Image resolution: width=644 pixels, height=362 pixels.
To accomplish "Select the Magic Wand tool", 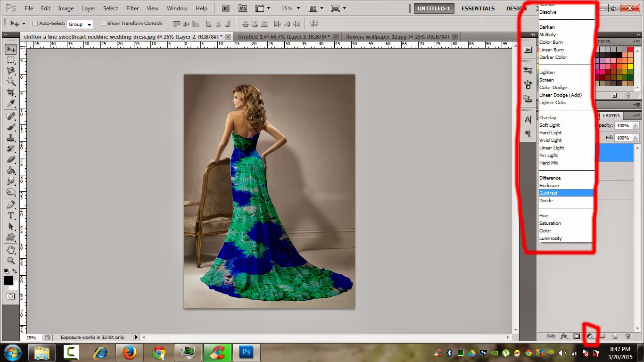I will (10, 82).
